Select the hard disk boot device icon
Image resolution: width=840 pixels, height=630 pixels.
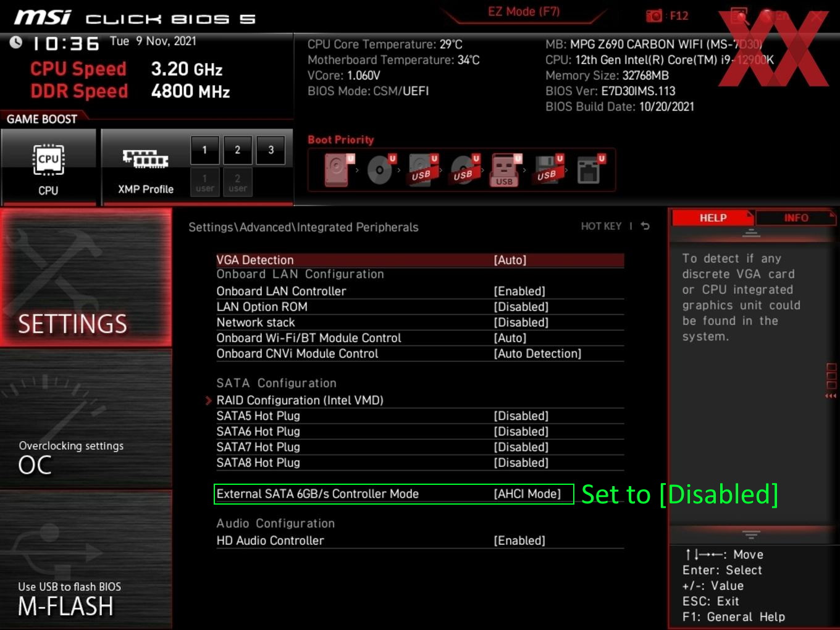pos(338,170)
